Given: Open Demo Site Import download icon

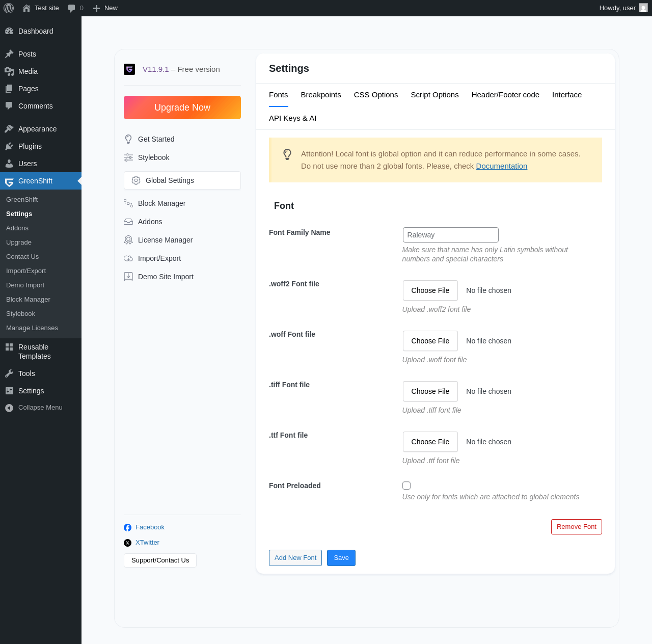Looking at the screenshot, I should (x=128, y=277).
